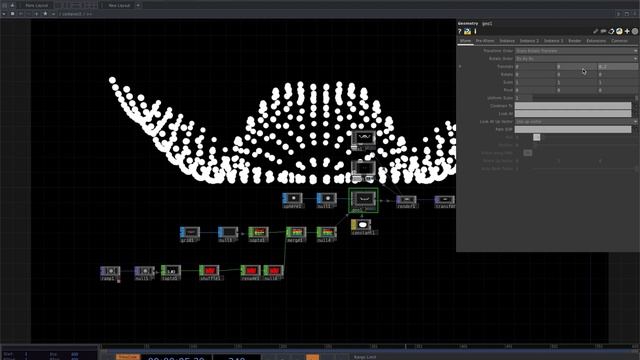Click the Path SOP field

click(x=573, y=129)
